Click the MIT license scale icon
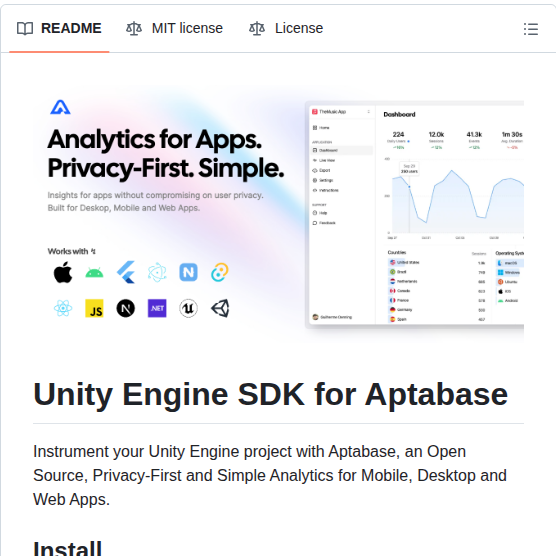Image resolution: width=556 pixels, height=556 pixels. tap(134, 28)
